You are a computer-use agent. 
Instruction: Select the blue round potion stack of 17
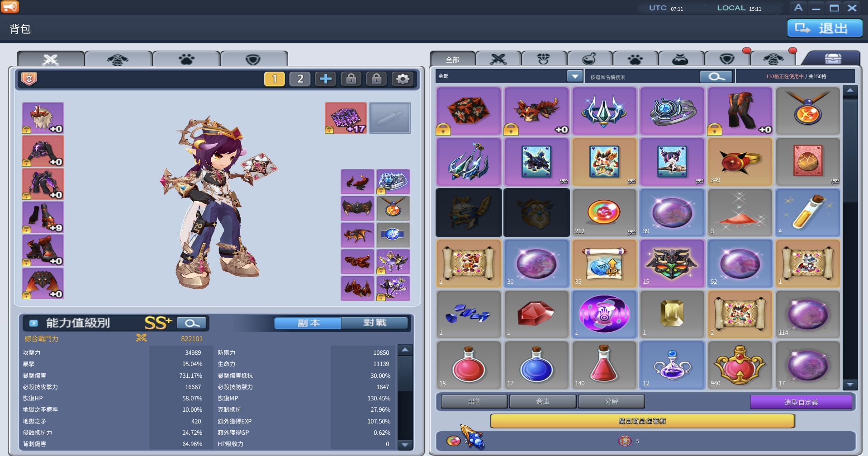[x=536, y=365]
